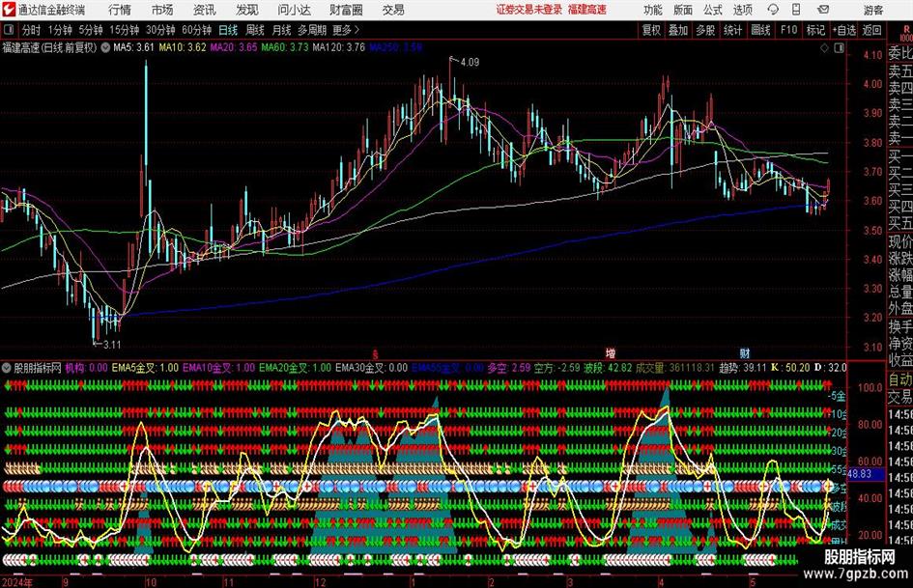Image resolution: width=913 pixels, height=588 pixels.
Task: Expand the 股朋指标网 sub-chart indicator dropdown
Action: [7, 368]
